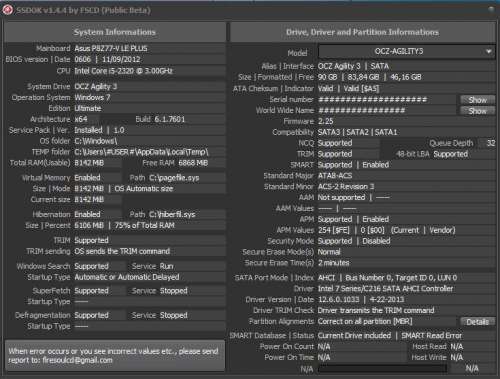Click the APM Values 254 [$FE] entry
500x379 pixels.
point(333,230)
